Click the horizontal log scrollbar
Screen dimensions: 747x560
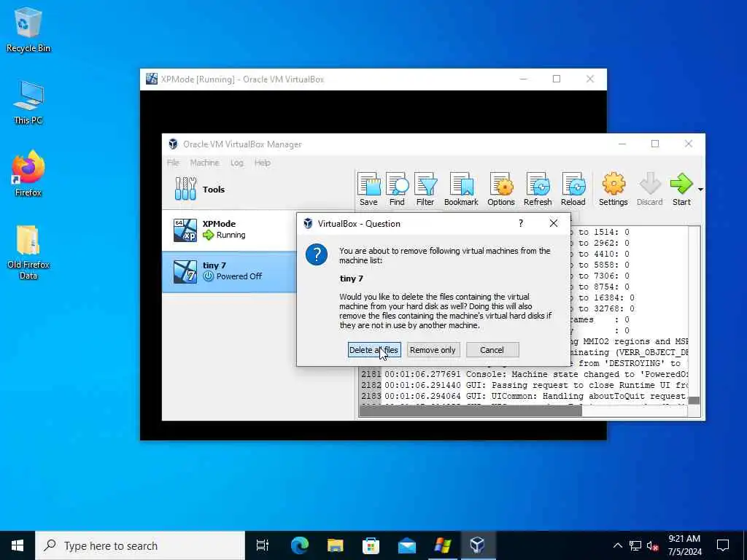click(x=471, y=411)
